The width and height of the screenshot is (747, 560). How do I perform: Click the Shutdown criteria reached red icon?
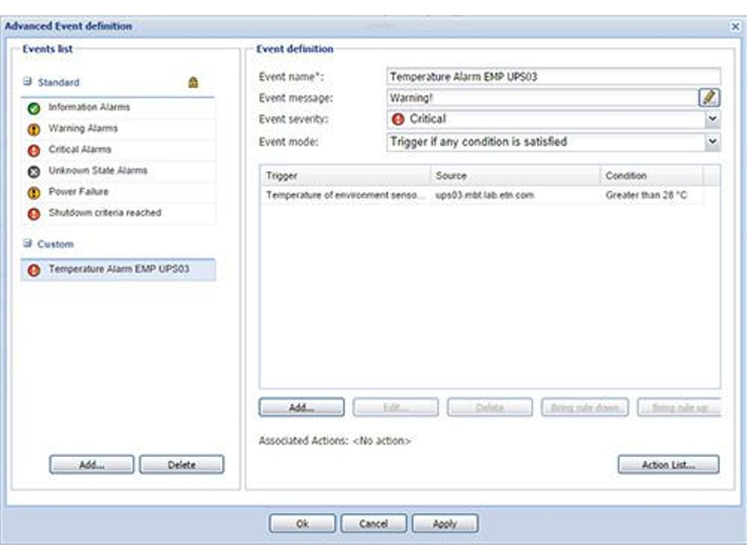click(x=34, y=214)
